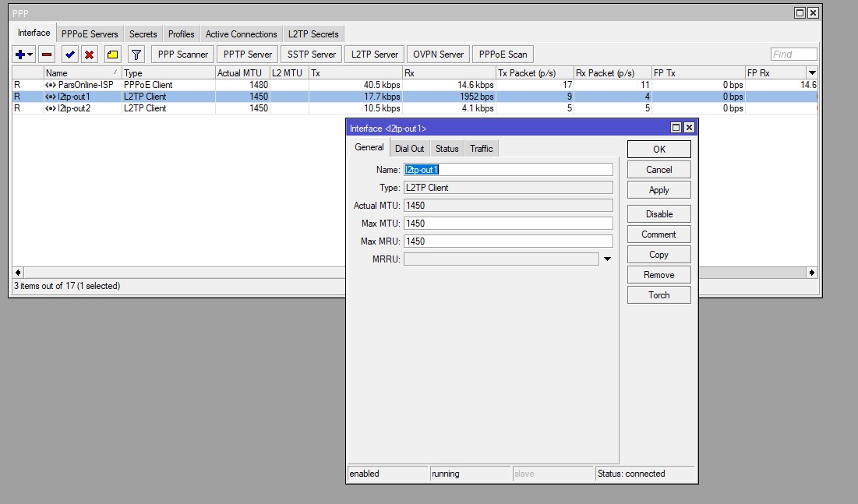Image resolution: width=858 pixels, height=504 pixels.
Task: Click the Comment button in dialog
Action: tap(659, 234)
